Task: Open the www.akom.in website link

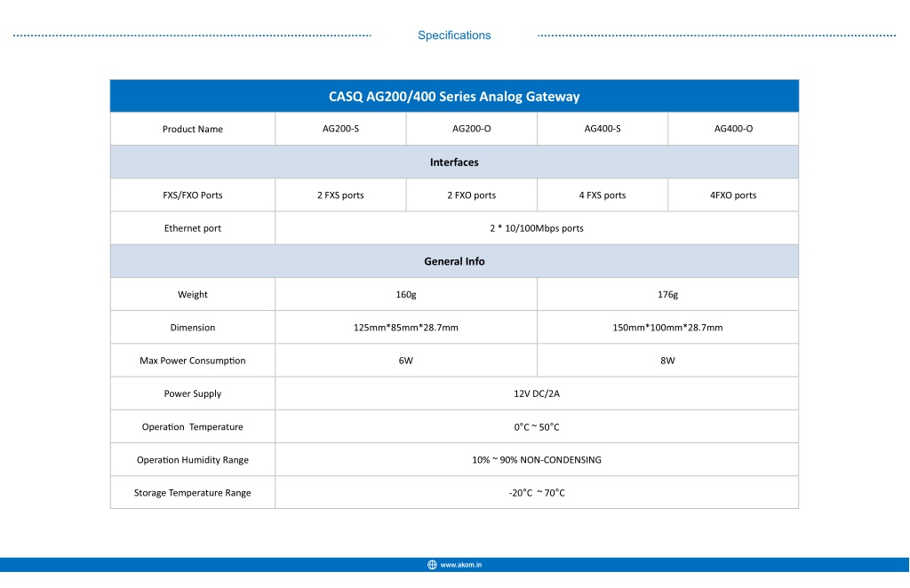Action: pyautogui.click(x=461, y=565)
